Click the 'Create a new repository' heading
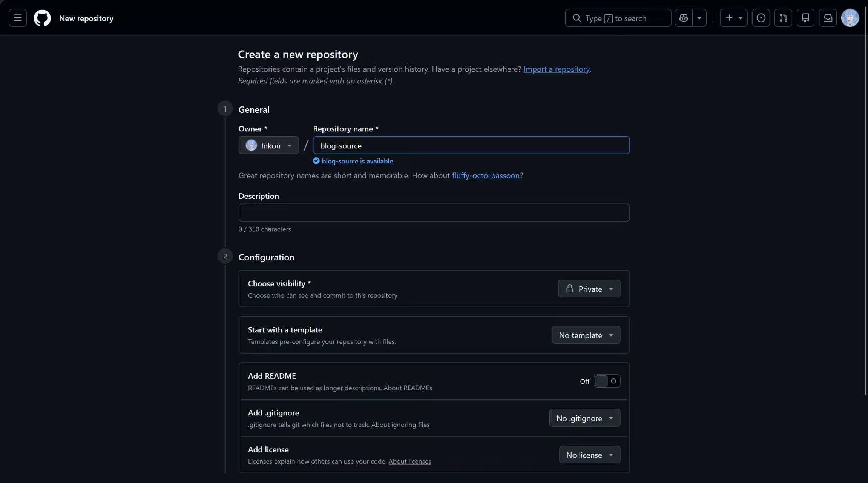This screenshot has width=868, height=483. (x=298, y=54)
